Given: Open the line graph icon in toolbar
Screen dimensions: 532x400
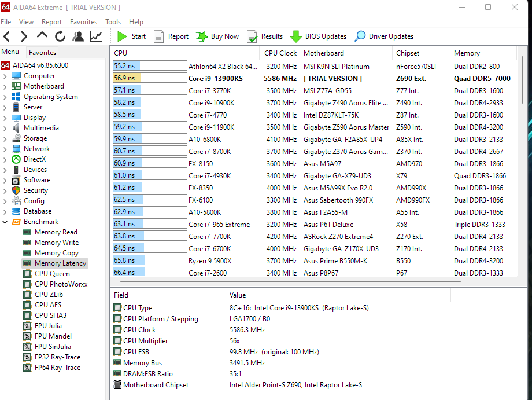Looking at the screenshot, I should pos(96,36).
